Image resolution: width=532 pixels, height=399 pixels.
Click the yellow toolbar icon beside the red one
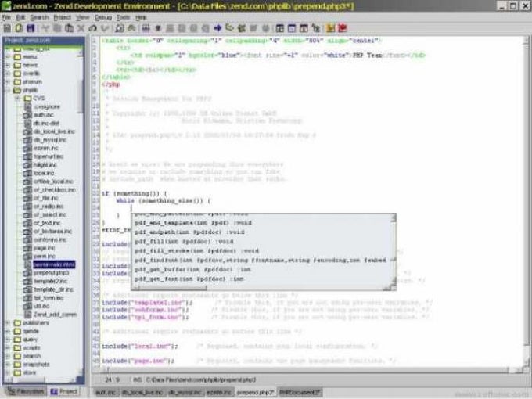[x=330, y=28]
